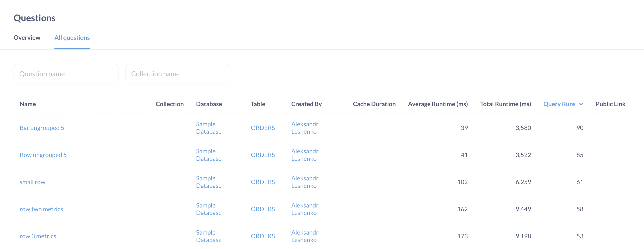Viewport: 644px width, 249px height.
Task: Open the "Bar ungrouped 5" question
Action: (42, 128)
